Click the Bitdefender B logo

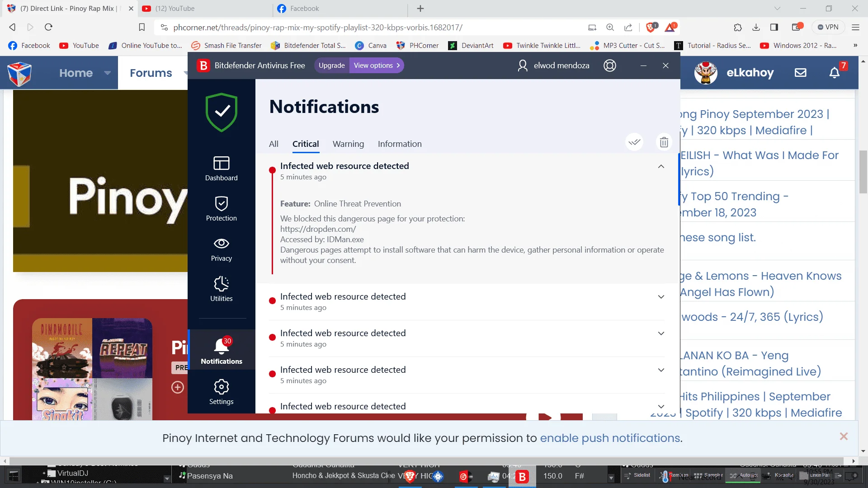point(203,66)
